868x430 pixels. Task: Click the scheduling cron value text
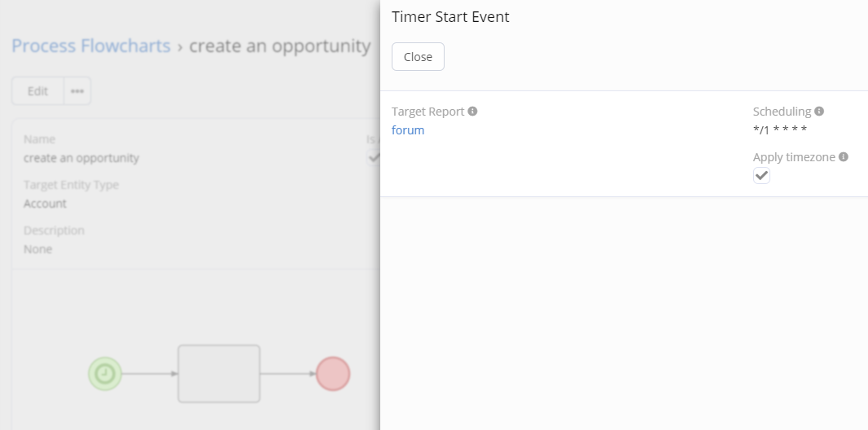(x=780, y=130)
